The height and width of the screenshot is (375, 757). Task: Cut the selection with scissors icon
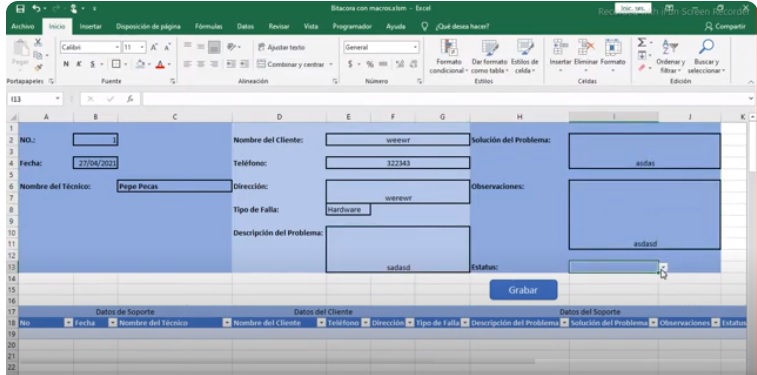click(x=38, y=43)
